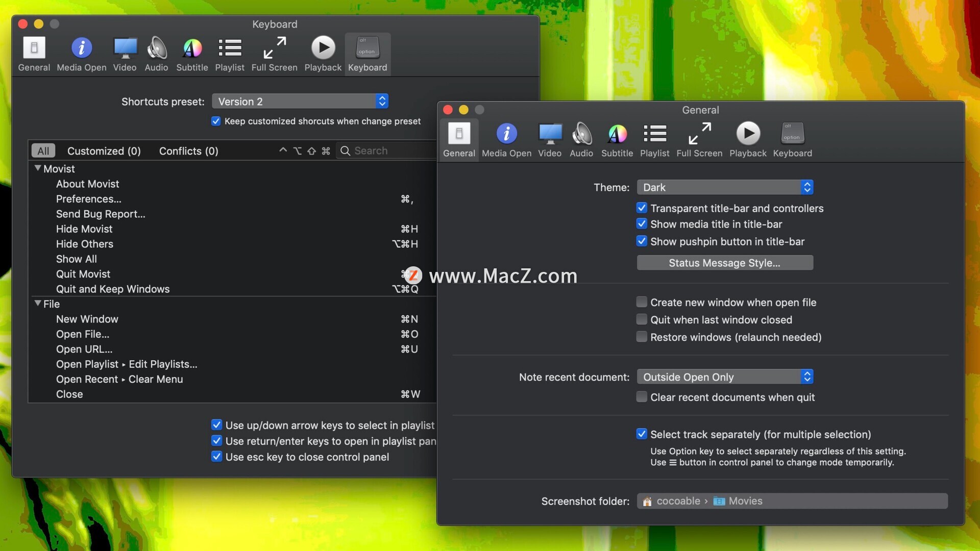Toggle up/down arrow keys playlist selection checkbox

(216, 425)
